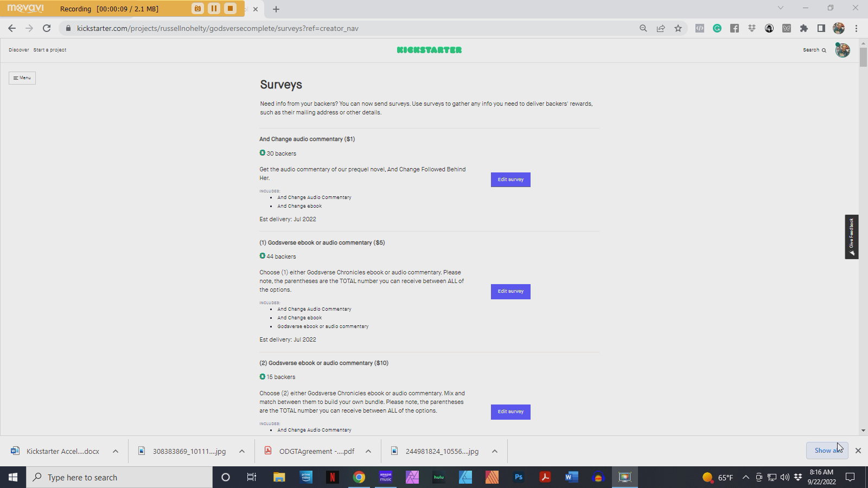This screenshot has width=868, height=488.
Task: Select the Discover menu item
Action: [x=19, y=49]
